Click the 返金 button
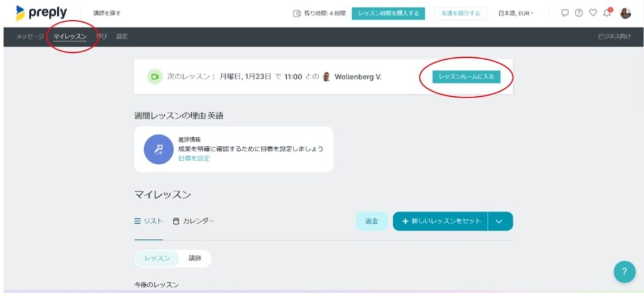Image resolution: width=644 pixels, height=293 pixels. (371, 221)
